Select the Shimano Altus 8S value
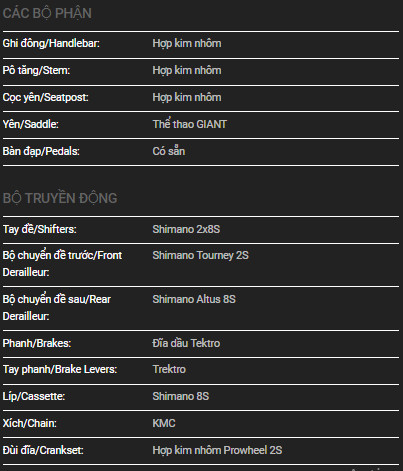The height and width of the screenshot is (471, 403). 194,299
